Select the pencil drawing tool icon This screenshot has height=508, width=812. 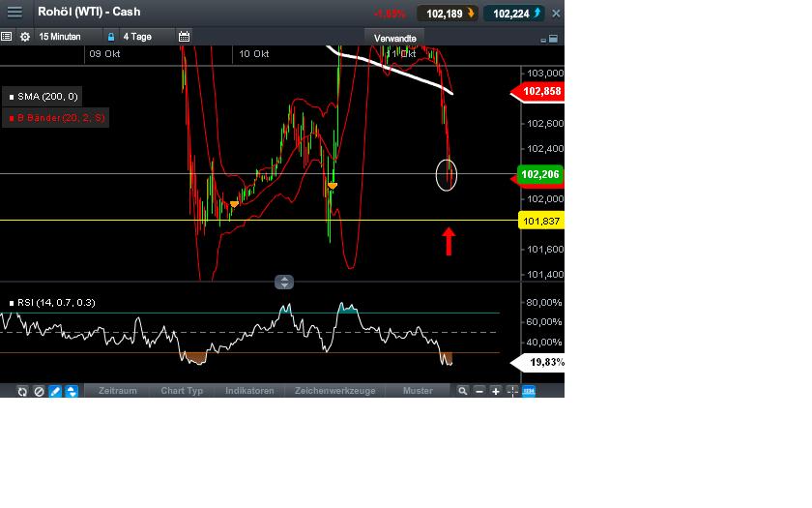coord(55,391)
